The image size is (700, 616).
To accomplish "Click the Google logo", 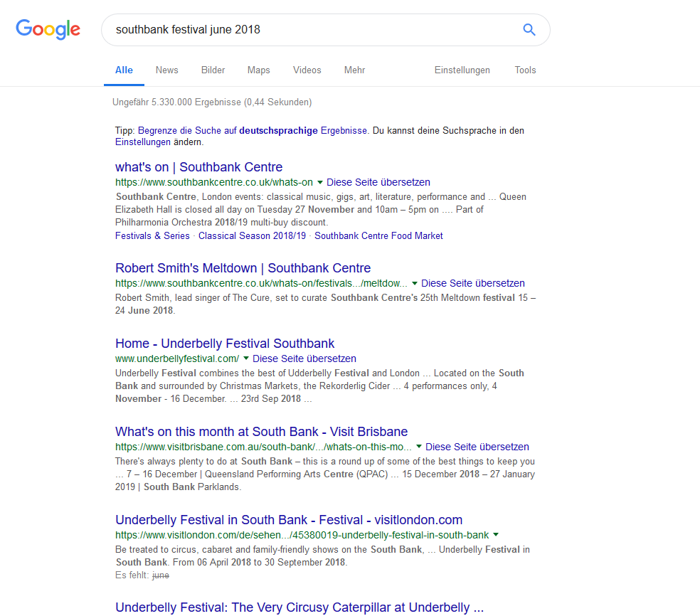I will pyautogui.click(x=48, y=29).
